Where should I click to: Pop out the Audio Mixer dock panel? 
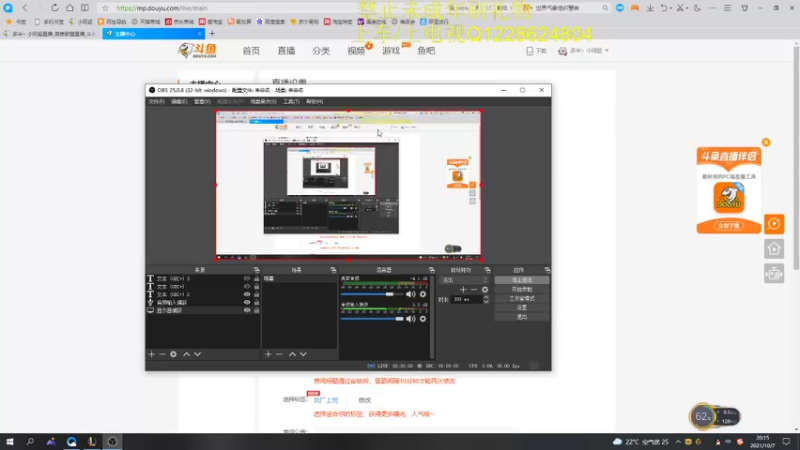click(x=432, y=270)
